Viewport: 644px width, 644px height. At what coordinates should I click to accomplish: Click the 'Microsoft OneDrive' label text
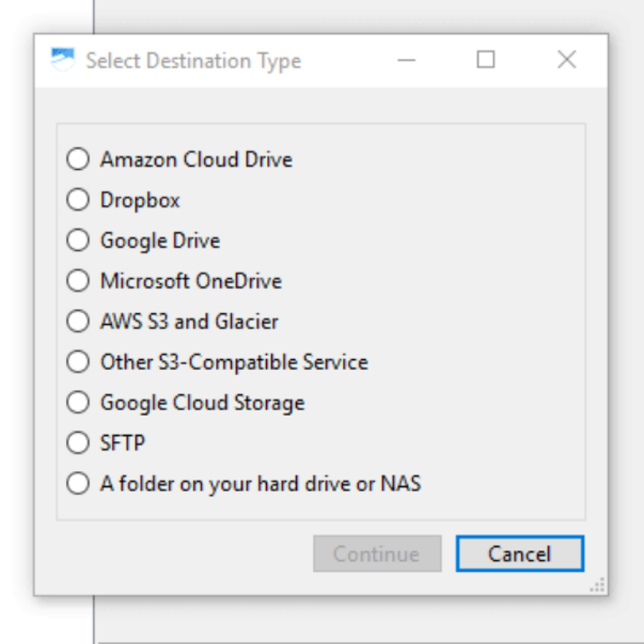pyautogui.click(x=191, y=281)
